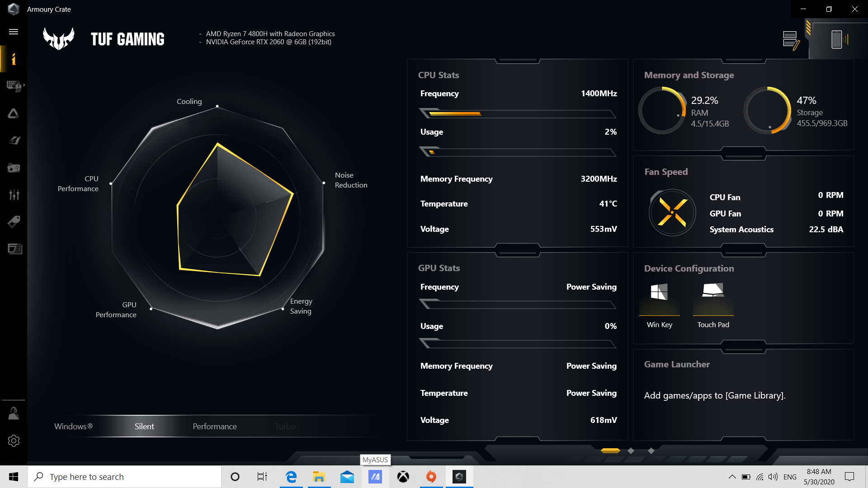Open the Device keyboard icon in sidebar
868x488 pixels.
coord(14,86)
